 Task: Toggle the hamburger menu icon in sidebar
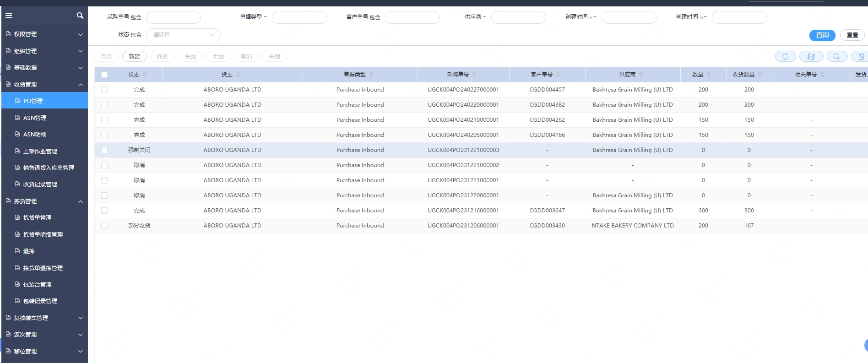click(9, 16)
